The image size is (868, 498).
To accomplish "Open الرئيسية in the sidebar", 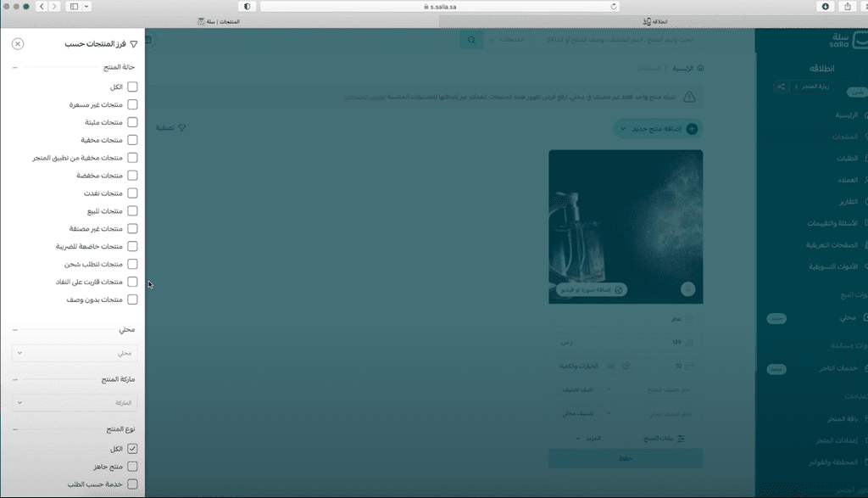I will [847, 115].
